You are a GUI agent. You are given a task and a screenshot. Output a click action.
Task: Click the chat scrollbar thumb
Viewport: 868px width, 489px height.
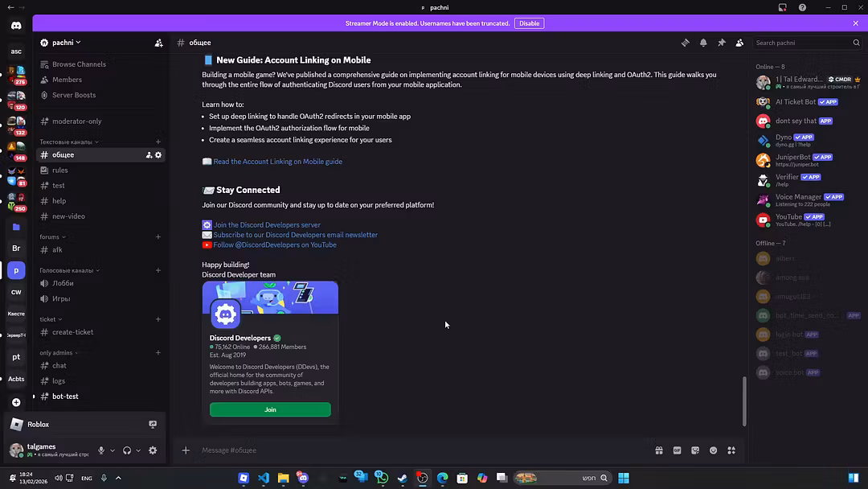pyautogui.click(x=744, y=401)
